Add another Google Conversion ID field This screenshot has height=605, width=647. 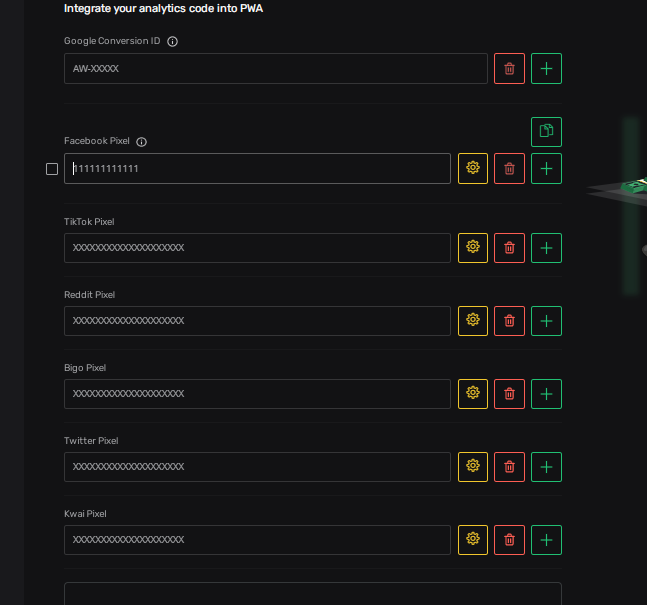point(546,69)
